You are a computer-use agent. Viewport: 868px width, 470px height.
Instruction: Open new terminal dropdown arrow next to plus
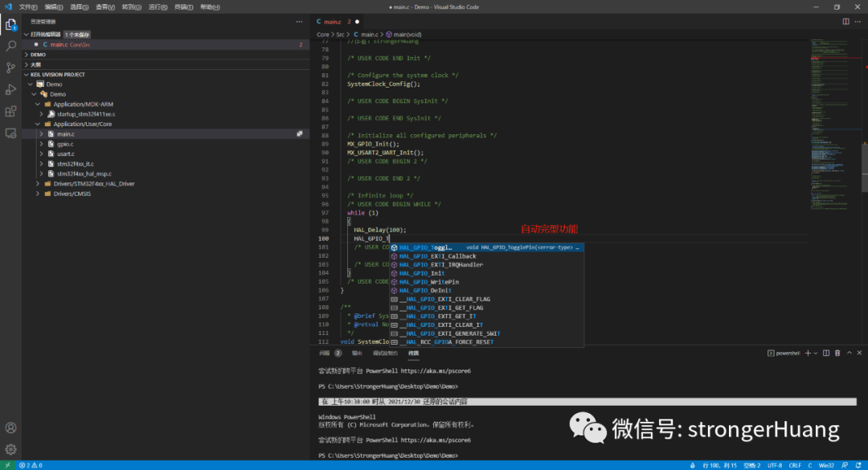(815, 353)
